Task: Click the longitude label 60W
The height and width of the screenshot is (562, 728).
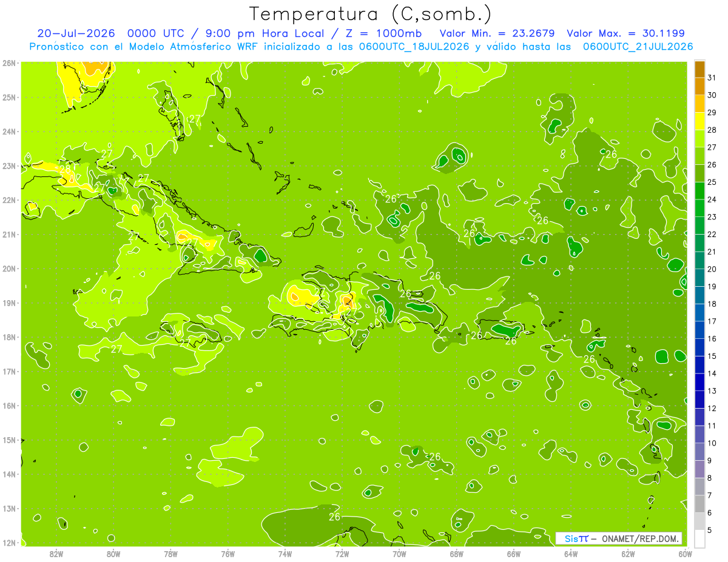Action: point(685,554)
